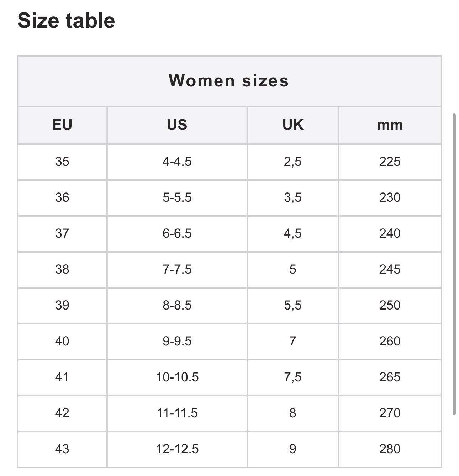The width and height of the screenshot is (459, 476).
Task: Select the UK column header
Action: pos(293,125)
